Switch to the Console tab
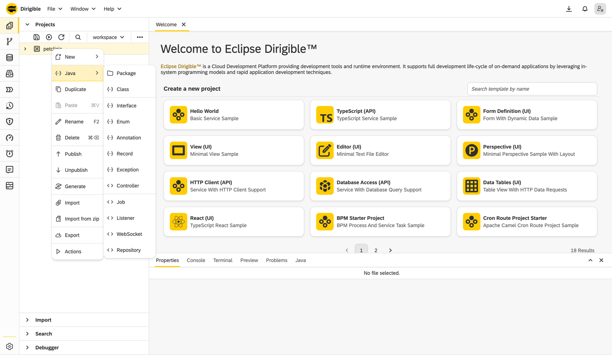Screen dimensions: 612x364 [196, 260]
